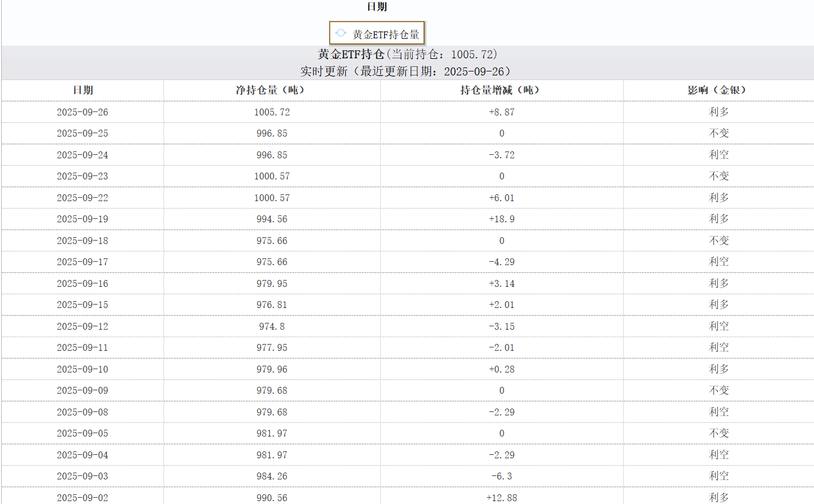Click 不变 in the 2025-09-18 row
814x504 pixels.
(x=719, y=241)
